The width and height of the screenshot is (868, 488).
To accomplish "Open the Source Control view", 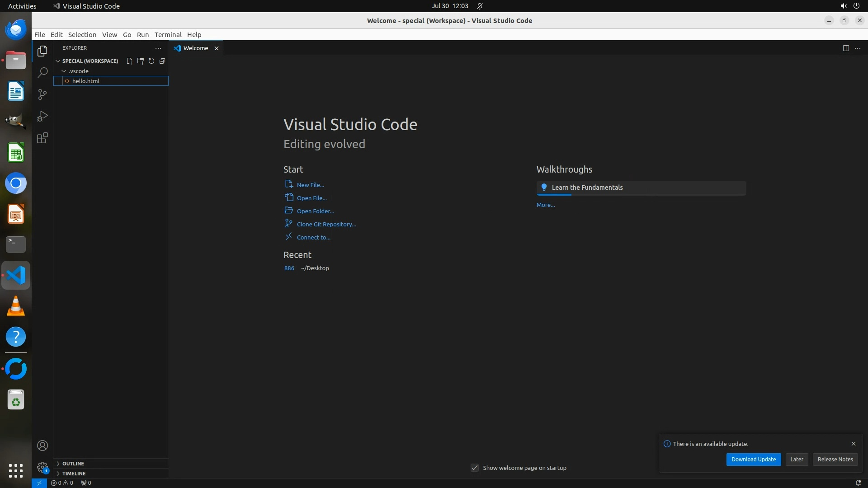I will tap(42, 94).
